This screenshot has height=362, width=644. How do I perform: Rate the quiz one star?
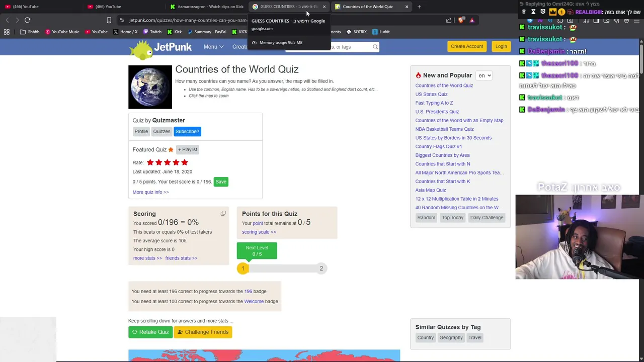150,162
